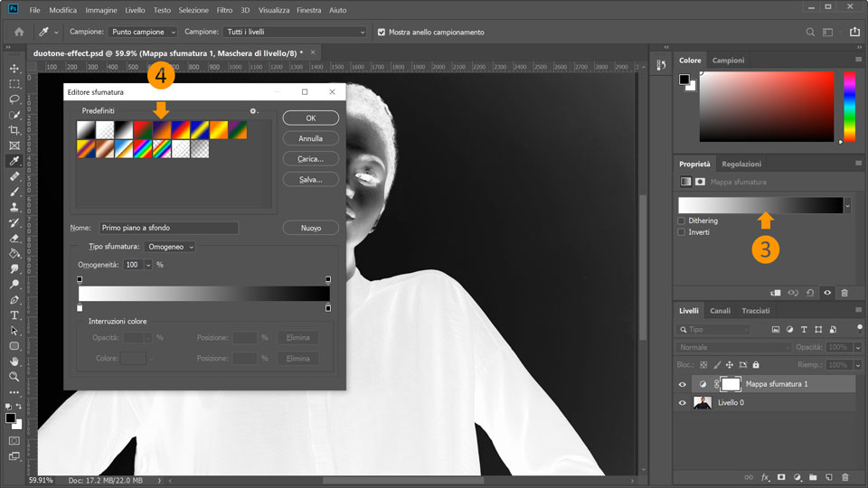Image resolution: width=868 pixels, height=488 pixels.
Task: Select the Hand tool
Action: point(14,361)
